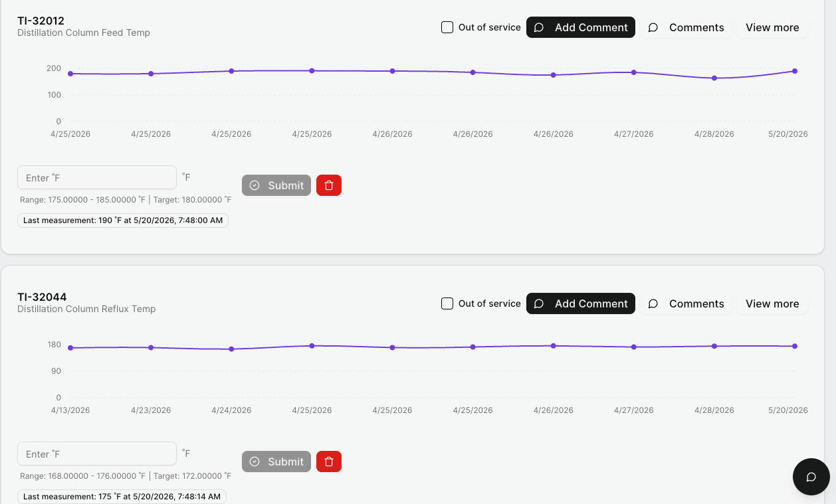The image size is (836, 504).
Task: Click the 4/23/2026 axis label on TI-32044 chart
Action: click(151, 410)
